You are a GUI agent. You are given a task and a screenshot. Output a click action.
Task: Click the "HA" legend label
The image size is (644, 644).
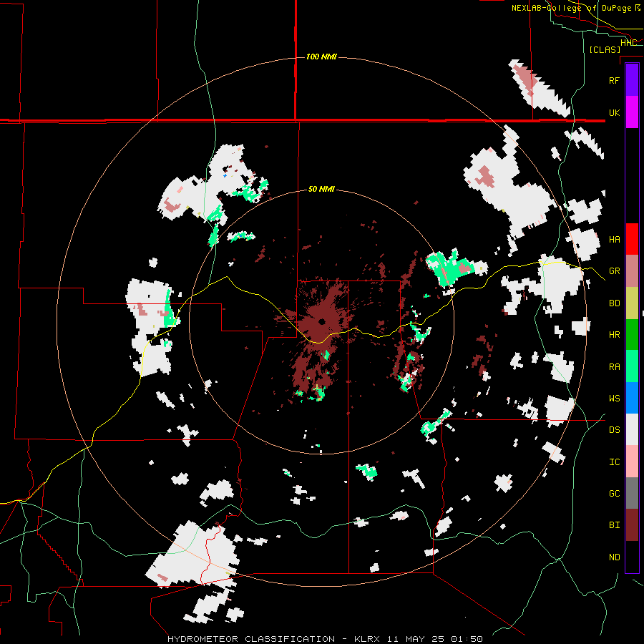point(614,239)
